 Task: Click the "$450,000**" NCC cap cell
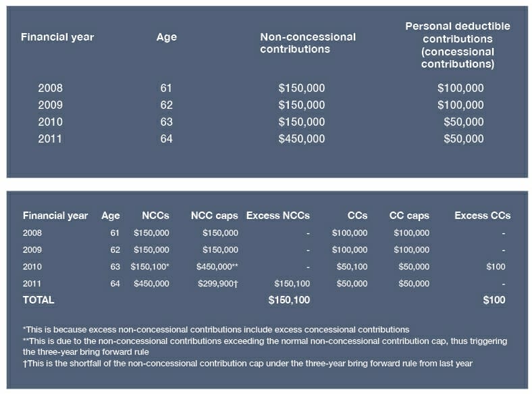point(217,267)
